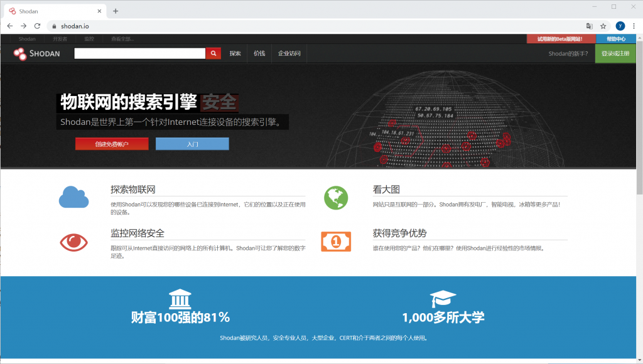Open the Chrome profile avatar menu
Image resolution: width=643 pixels, height=364 pixels.
coord(620,26)
